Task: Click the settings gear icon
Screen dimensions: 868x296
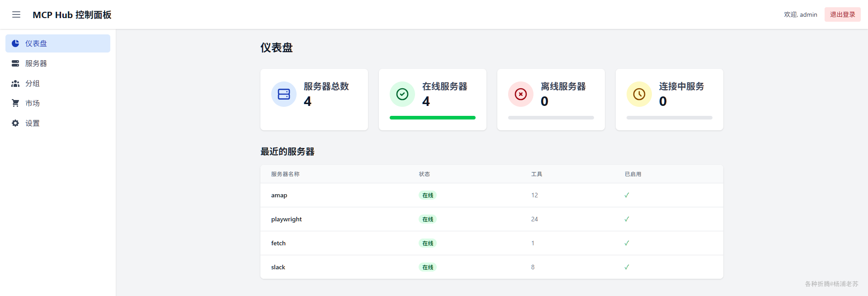Action: 15,123
